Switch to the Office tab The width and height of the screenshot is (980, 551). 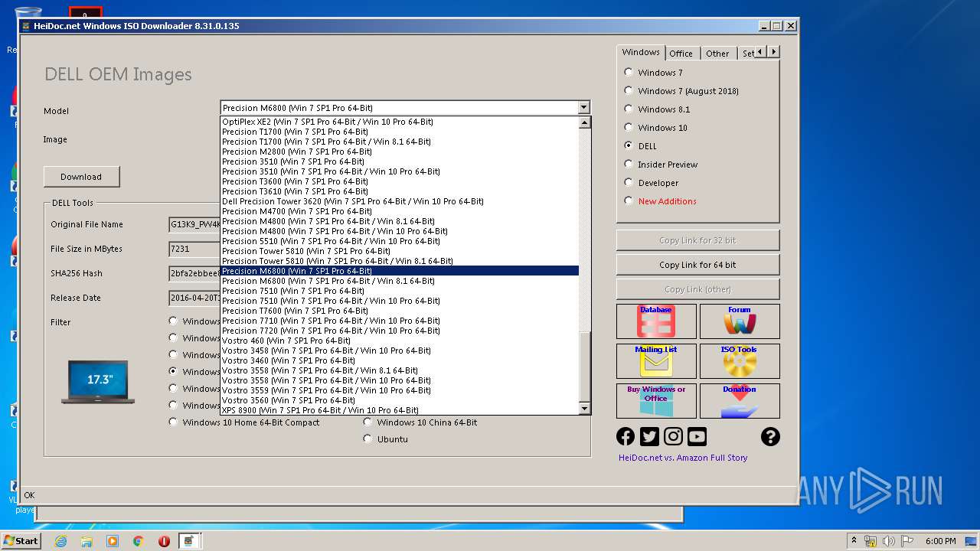tap(681, 54)
